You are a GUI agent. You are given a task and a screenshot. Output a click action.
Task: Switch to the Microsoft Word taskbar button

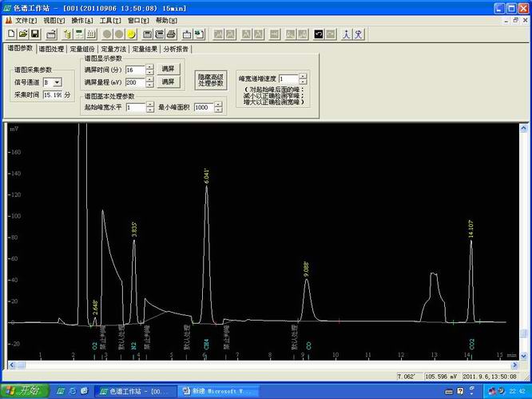[x=218, y=391]
